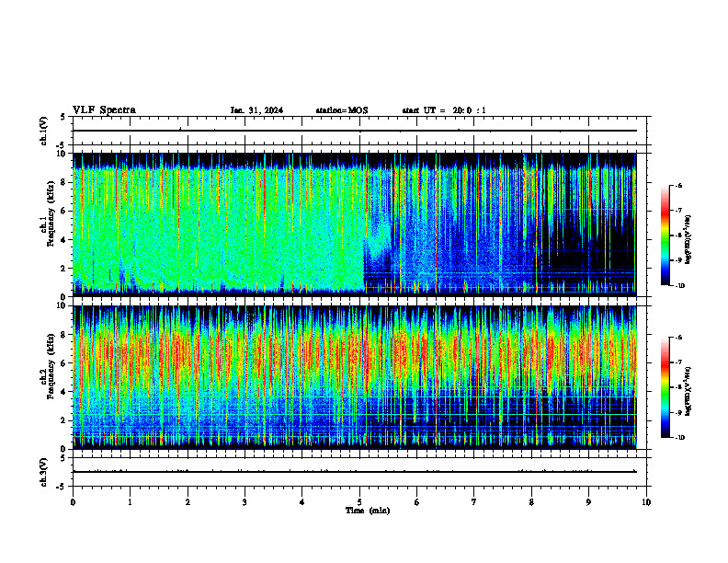The width and height of the screenshot is (728, 563).
Task: Click the time axis tick label "3"
Action: tap(245, 502)
